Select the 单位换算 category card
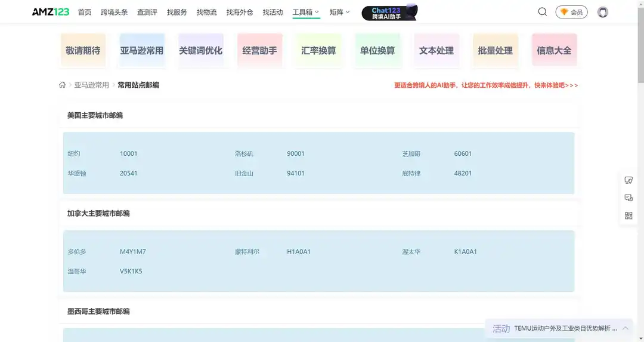 (x=377, y=50)
